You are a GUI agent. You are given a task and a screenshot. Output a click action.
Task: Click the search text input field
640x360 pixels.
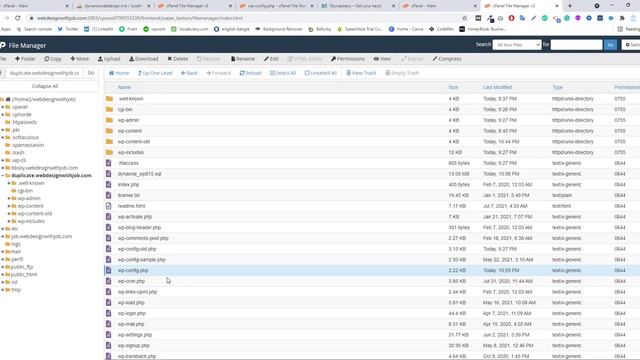(576, 44)
